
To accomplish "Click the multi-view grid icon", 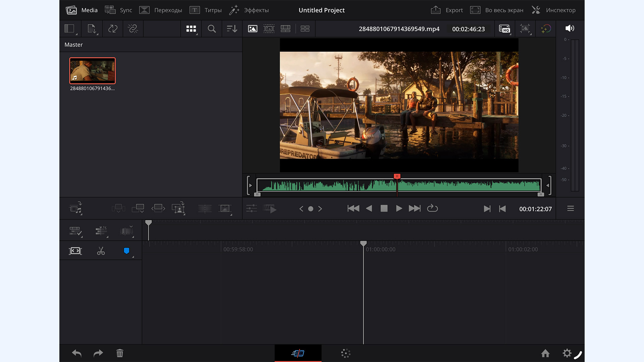I will coord(305,29).
